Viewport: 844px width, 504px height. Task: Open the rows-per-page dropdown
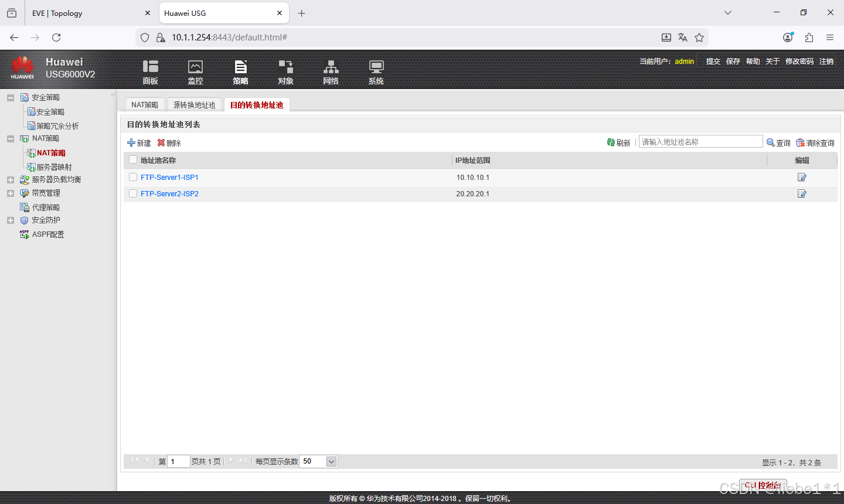(x=331, y=461)
